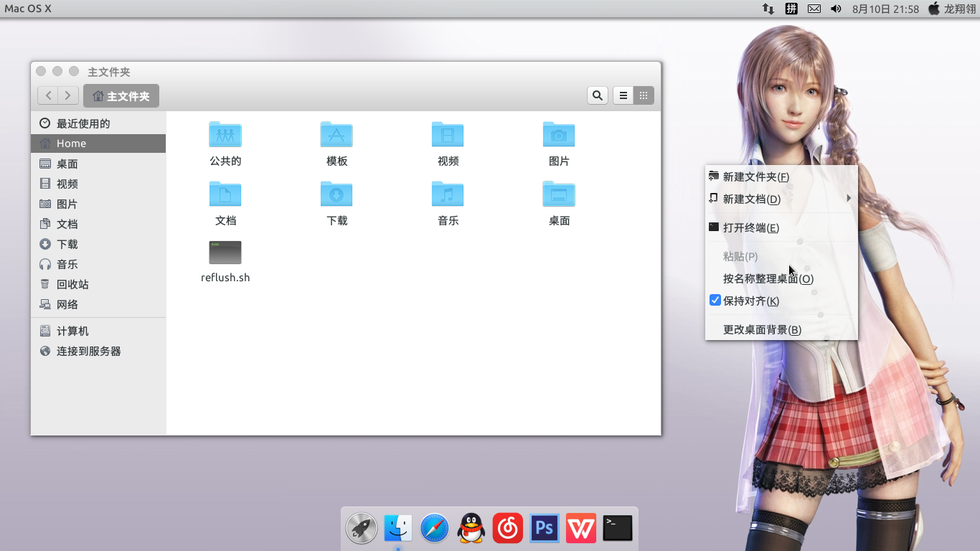Open 音乐 in the sidebar
Screen dimensions: 980x551
(98, 264)
